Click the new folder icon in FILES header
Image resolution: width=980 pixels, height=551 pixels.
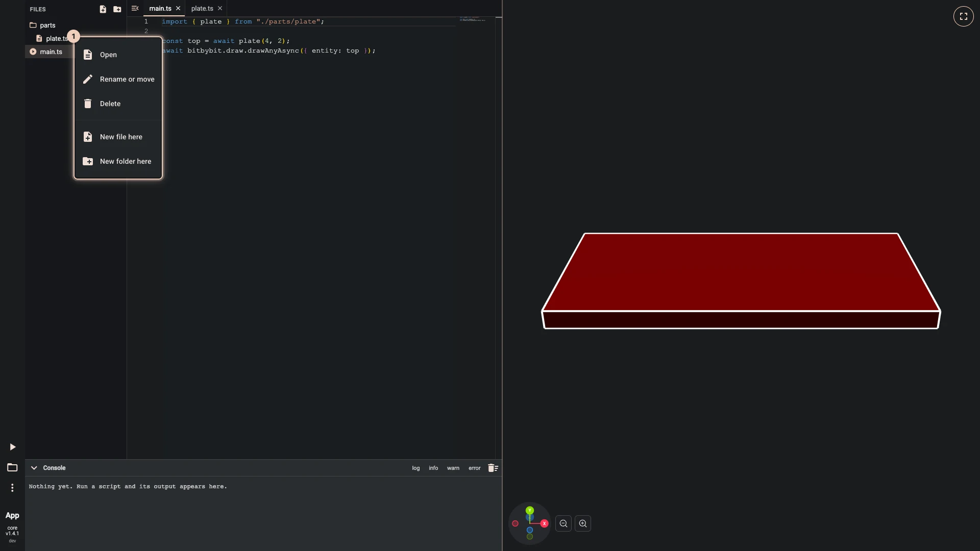(x=117, y=9)
